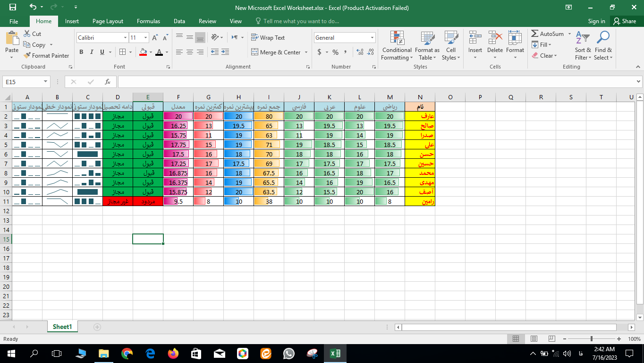Click the AutoSum sigma icon
The image size is (644, 363).
pyautogui.click(x=535, y=34)
